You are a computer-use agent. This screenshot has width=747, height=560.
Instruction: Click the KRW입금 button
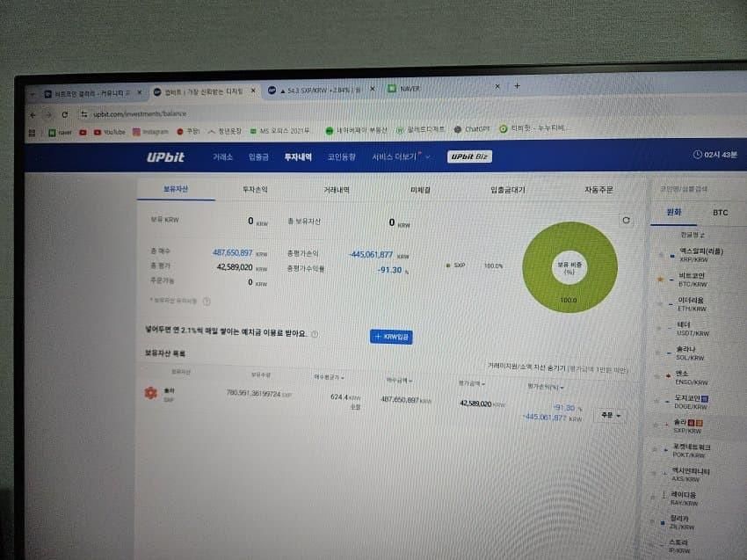click(x=390, y=337)
